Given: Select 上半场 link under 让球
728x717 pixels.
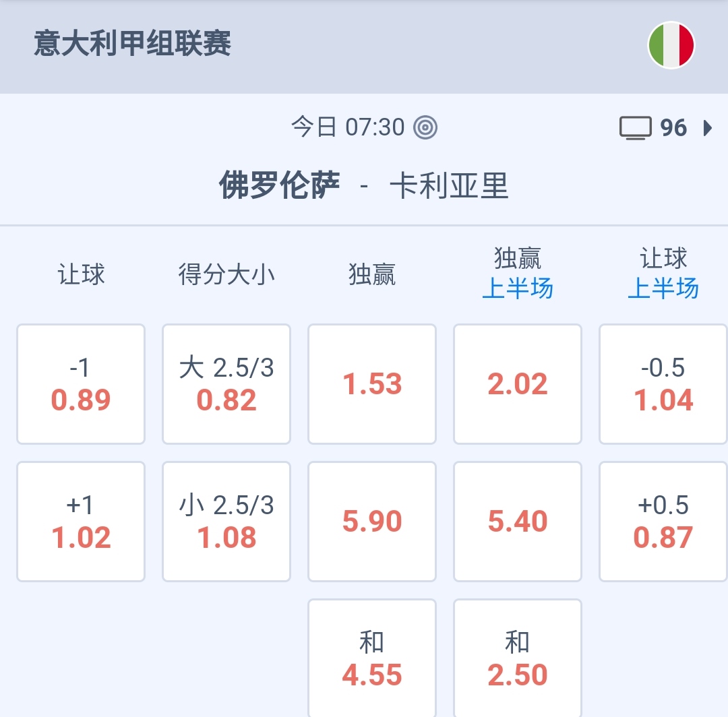Looking at the screenshot, I should click(x=663, y=289).
